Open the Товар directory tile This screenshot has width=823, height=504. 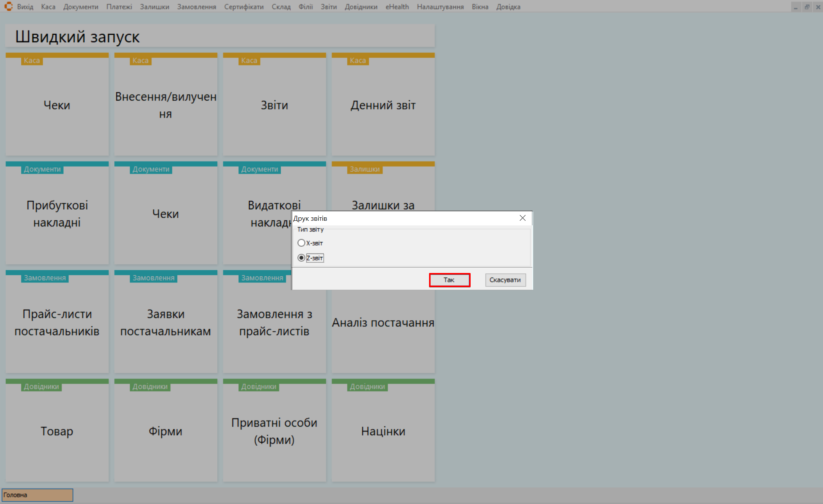(57, 431)
